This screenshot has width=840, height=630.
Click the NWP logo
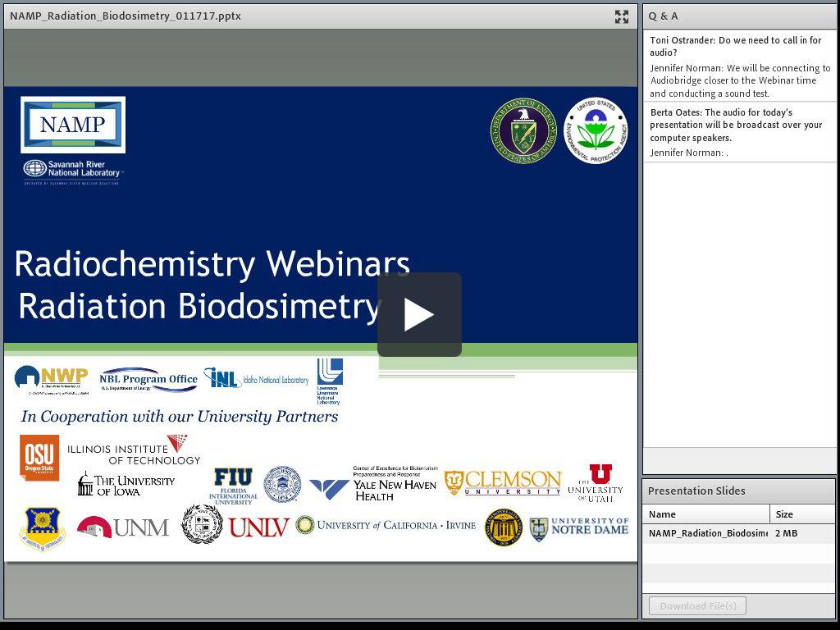click(52, 380)
